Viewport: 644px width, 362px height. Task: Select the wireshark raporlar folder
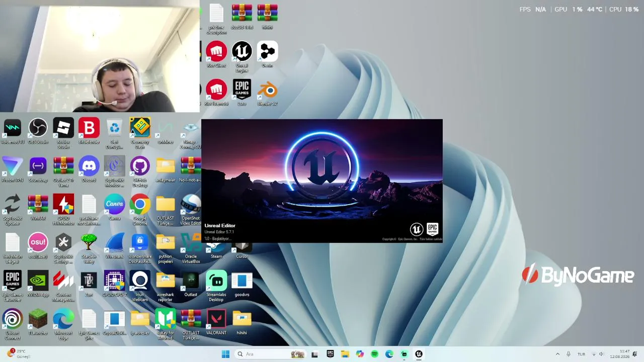[x=166, y=287]
